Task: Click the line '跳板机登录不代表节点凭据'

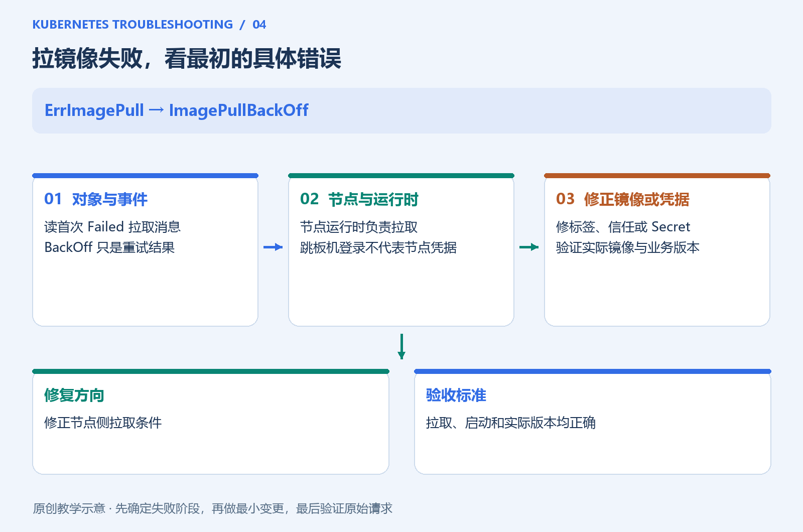Action: click(378, 247)
